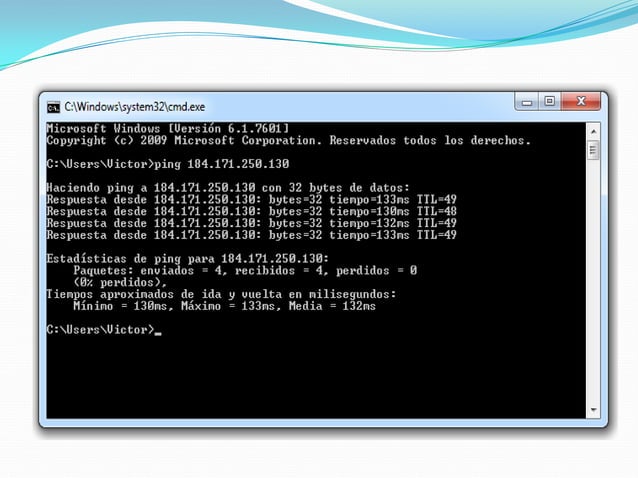Click the first reply line with tiempo=133ms
Screen dimensions: 638x478
tap(251, 199)
